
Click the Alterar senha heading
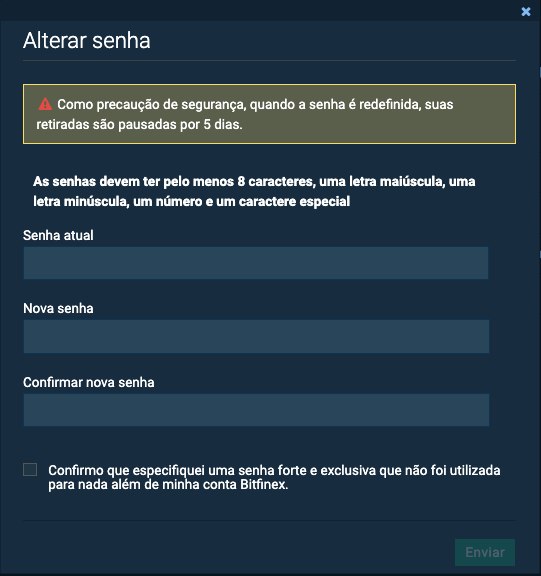point(87,40)
